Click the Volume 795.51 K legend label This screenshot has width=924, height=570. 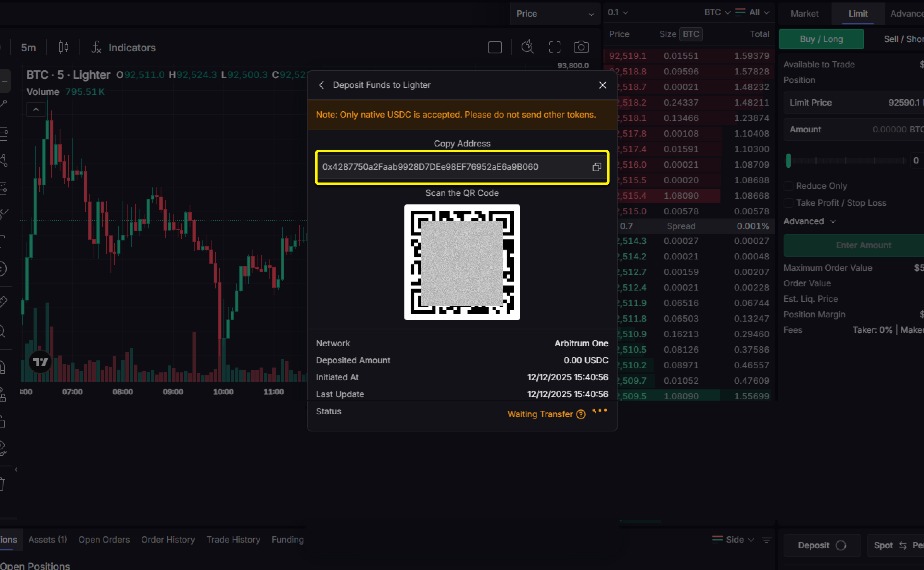pos(65,92)
